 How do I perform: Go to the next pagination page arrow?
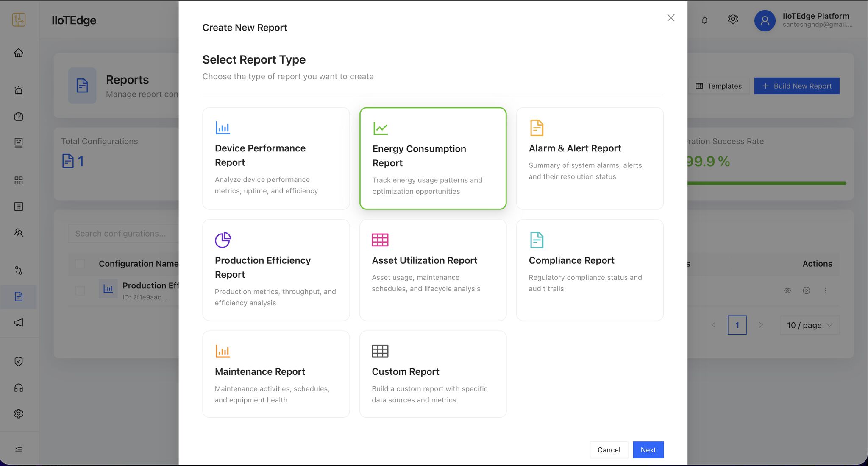point(761,325)
